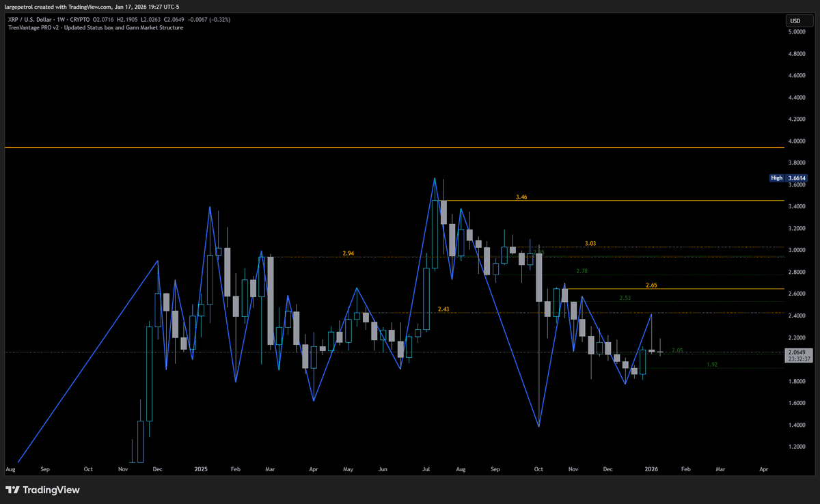
Task: Click the green 2.53 level label
Action: click(625, 298)
